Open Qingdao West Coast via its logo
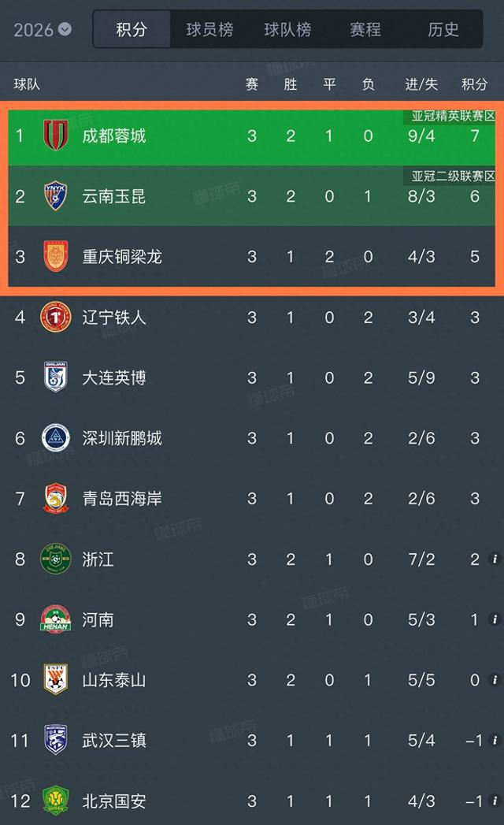 point(55,498)
